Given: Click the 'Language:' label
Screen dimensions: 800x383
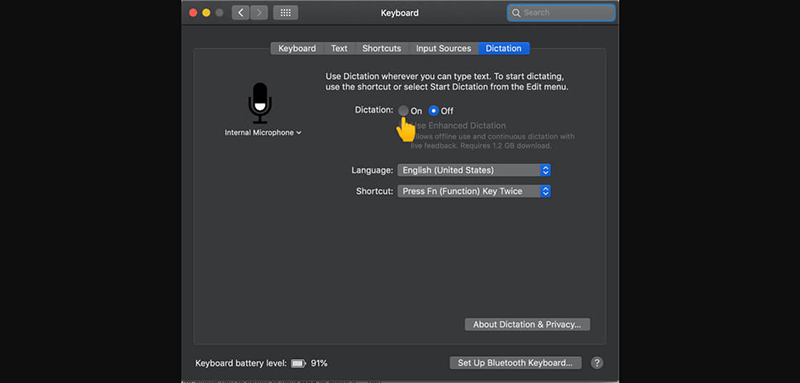Looking at the screenshot, I should pos(372,170).
